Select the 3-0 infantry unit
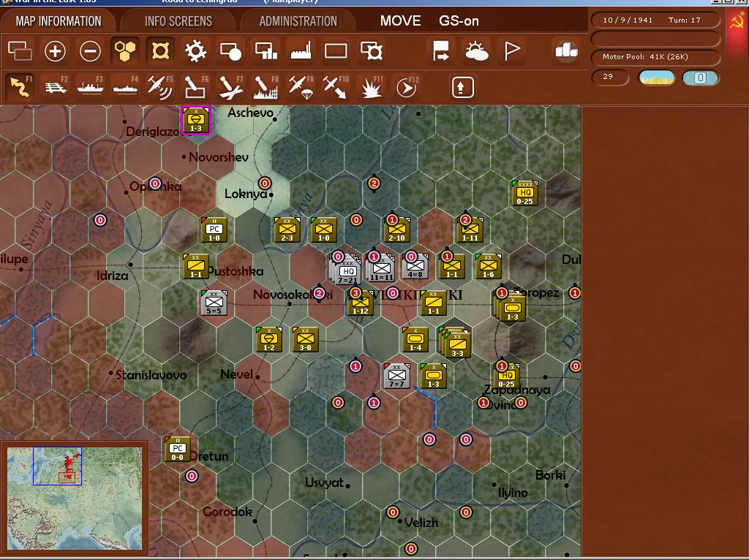 click(x=305, y=339)
